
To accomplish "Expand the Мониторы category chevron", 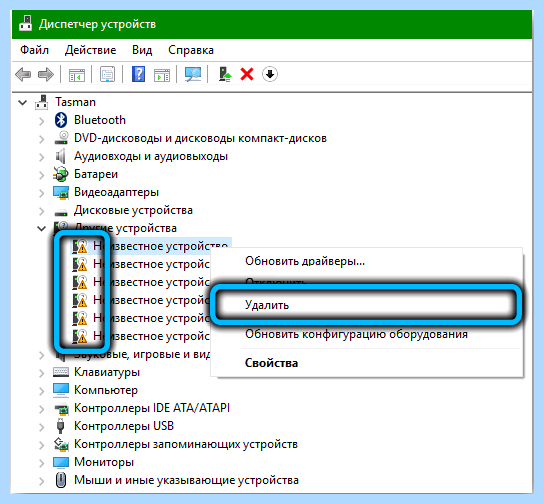I will [42, 463].
